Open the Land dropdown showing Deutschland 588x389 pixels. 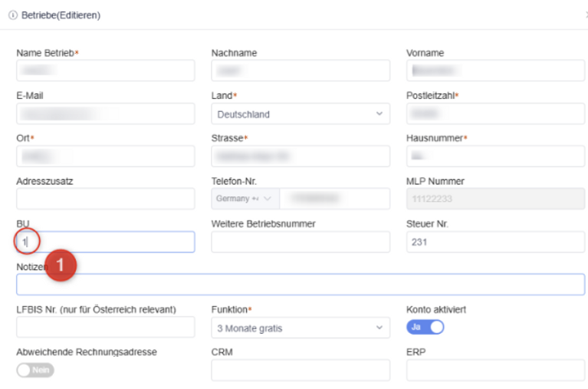coord(300,114)
